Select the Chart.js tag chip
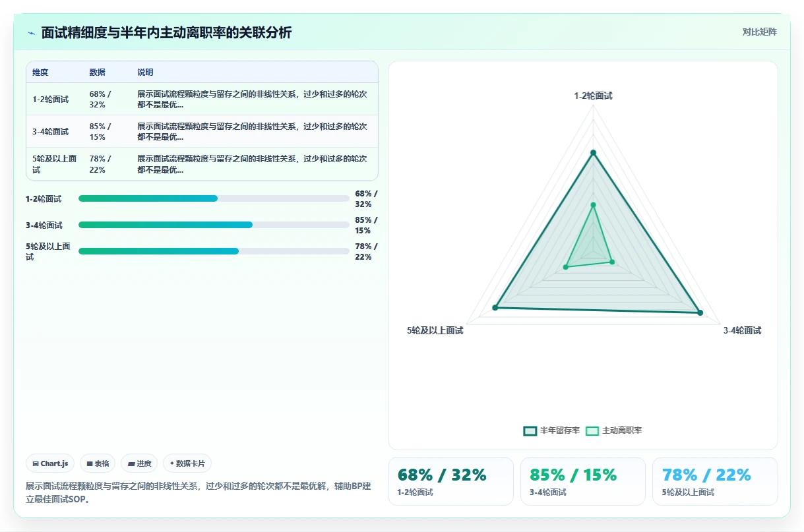 (x=51, y=463)
